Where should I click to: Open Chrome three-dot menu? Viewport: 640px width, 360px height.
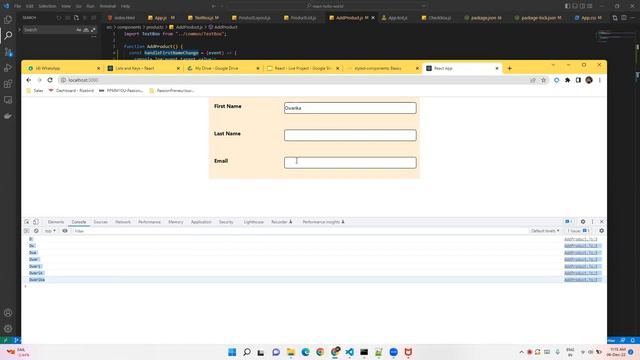click(x=600, y=80)
